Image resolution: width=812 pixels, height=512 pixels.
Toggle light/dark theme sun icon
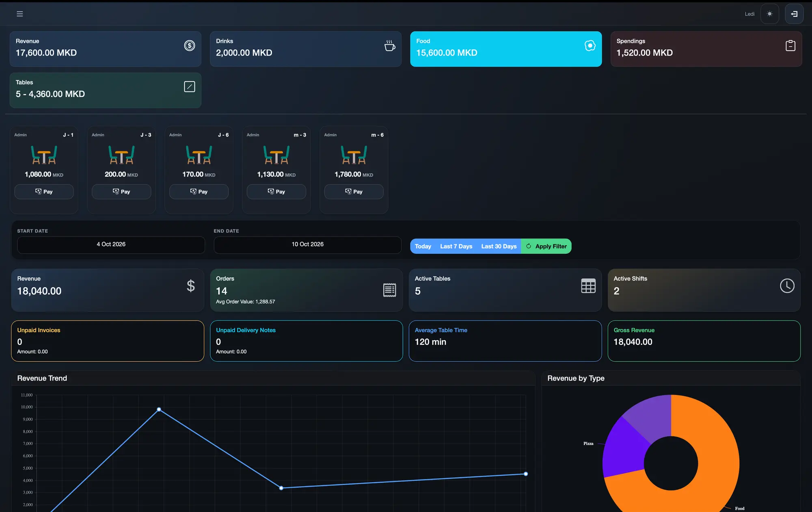click(x=769, y=14)
